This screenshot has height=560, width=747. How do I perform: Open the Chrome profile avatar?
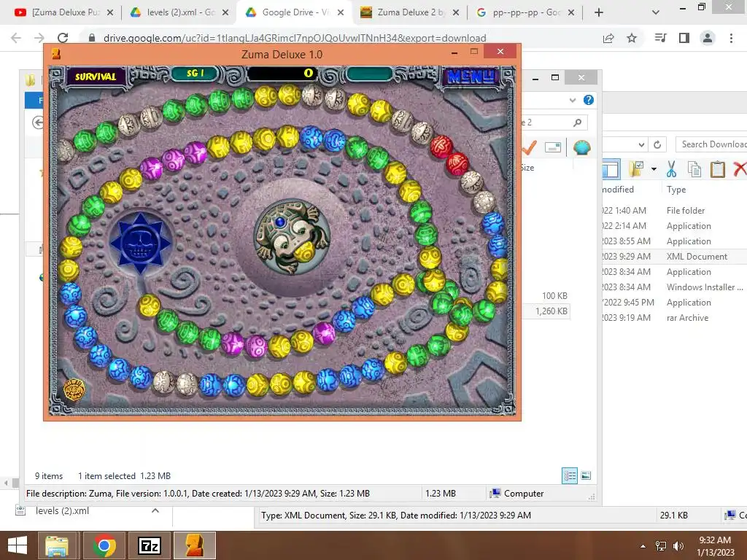pyautogui.click(x=708, y=38)
